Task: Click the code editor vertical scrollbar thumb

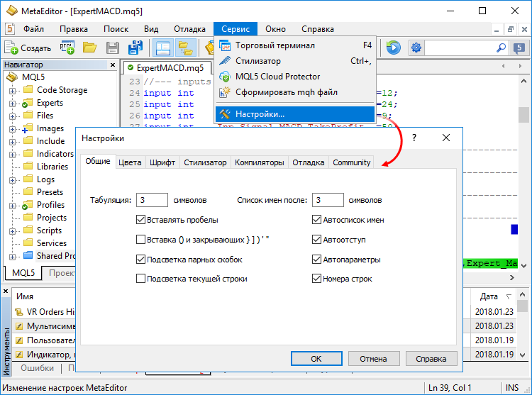Action: pyautogui.click(x=523, y=115)
